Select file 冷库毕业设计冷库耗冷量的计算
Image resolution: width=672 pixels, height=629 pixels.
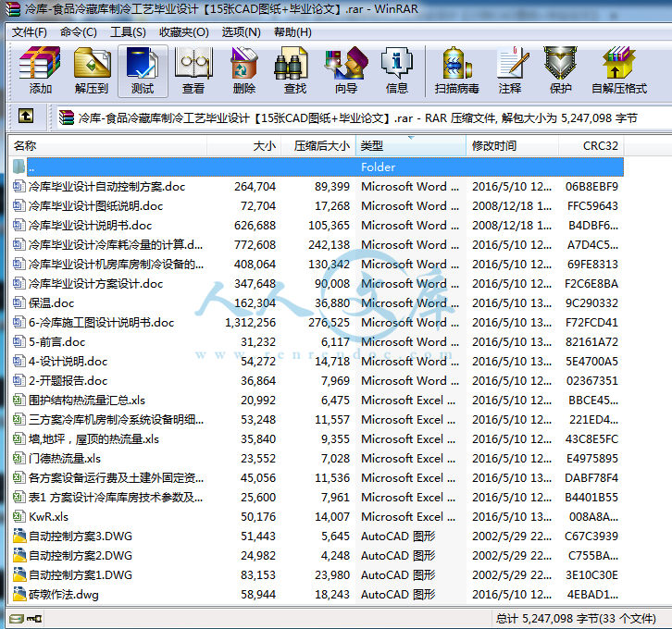pos(116,244)
